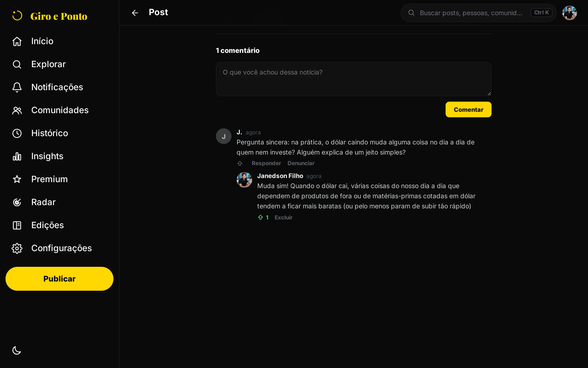Screen dimensions: 588x368
Task: Click the Ctrl K shortcut badge
Action: point(541,13)
